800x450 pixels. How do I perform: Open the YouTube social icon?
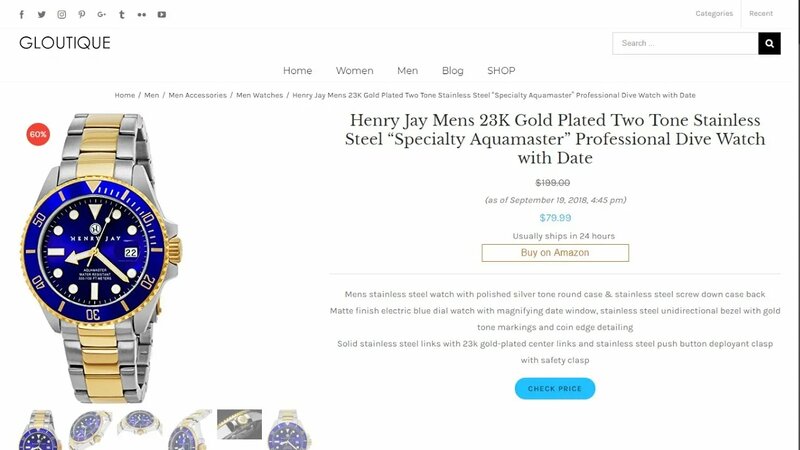click(x=162, y=14)
